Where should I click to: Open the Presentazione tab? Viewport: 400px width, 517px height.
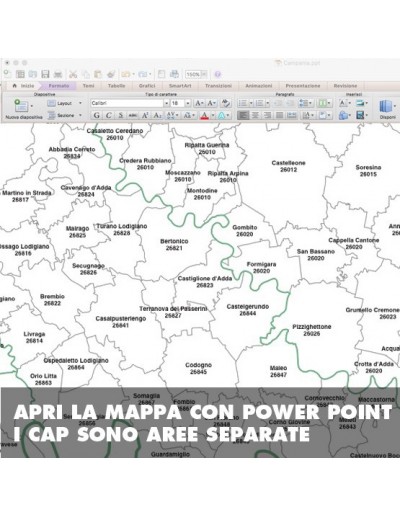click(303, 86)
